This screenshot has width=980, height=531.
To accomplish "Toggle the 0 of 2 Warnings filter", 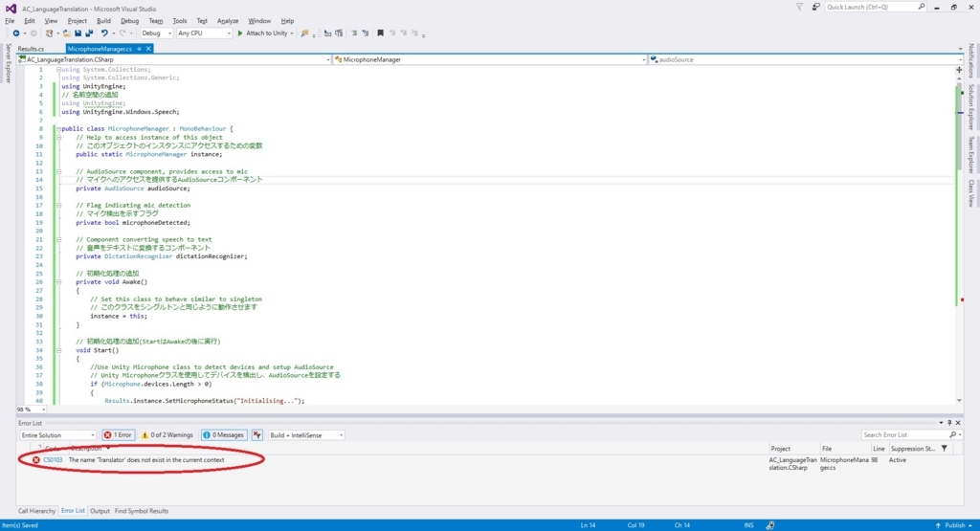I will [x=167, y=434].
